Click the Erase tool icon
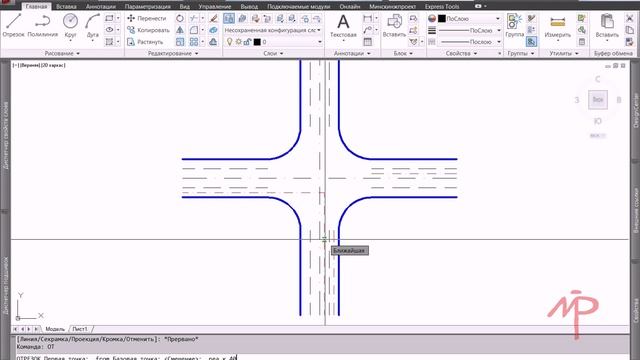The image size is (640, 360). tap(213, 18)
